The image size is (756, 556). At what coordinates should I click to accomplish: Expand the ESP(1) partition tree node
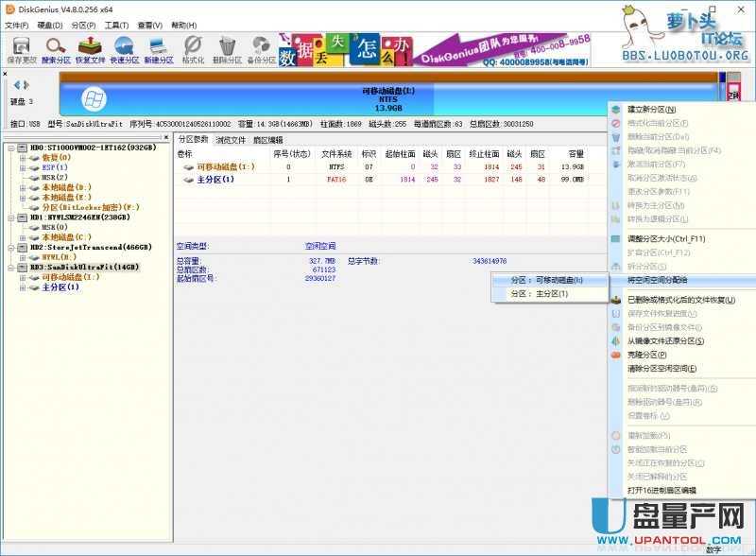pos(23,167)
